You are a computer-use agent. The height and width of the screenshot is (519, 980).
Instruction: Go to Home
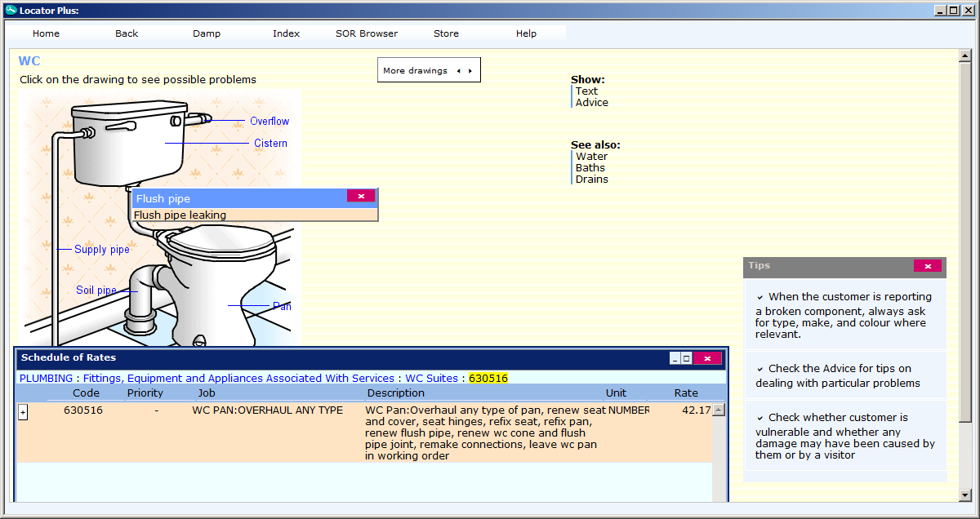click(46, 33)
